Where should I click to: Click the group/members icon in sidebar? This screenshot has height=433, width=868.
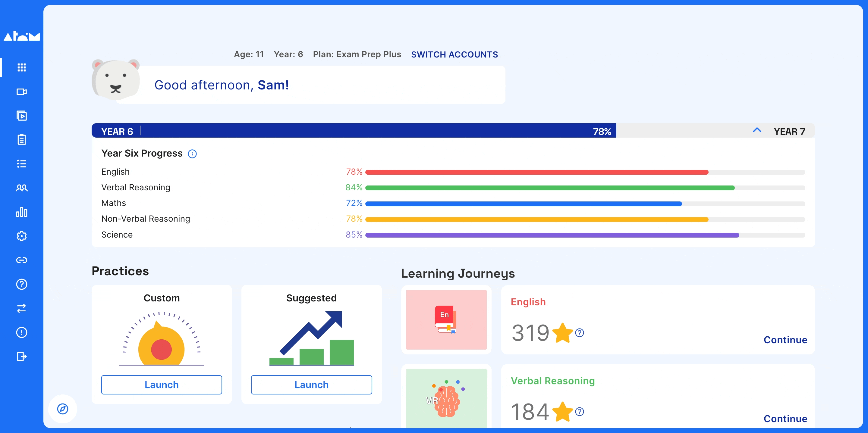pyautogui.click(x=22, y=188)
